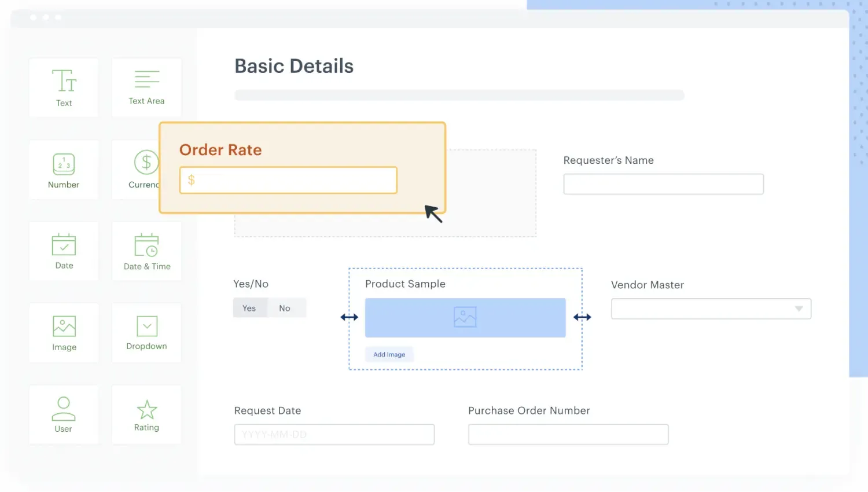Select the Image field icon
868x492 pixels.
[64, 326]
